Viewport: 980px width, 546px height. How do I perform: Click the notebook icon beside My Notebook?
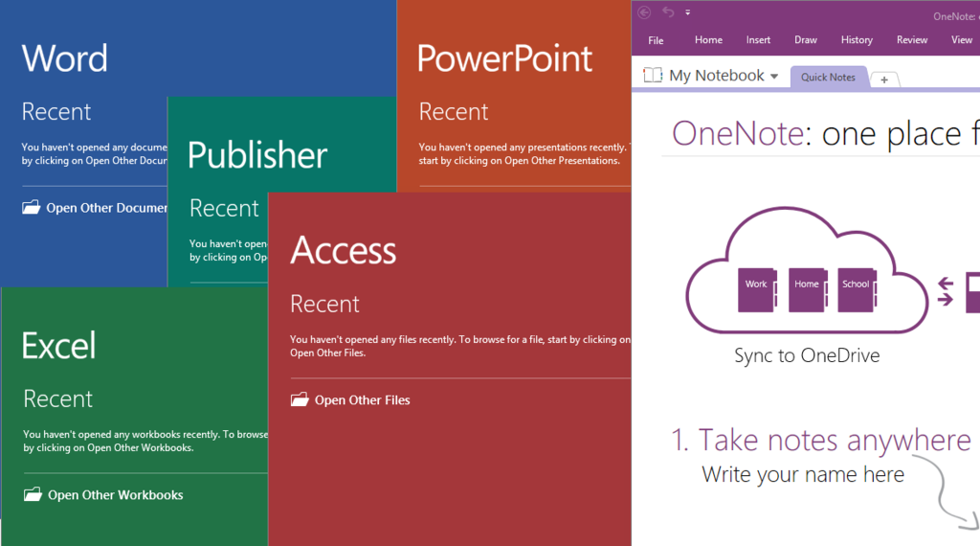(653, 76)
